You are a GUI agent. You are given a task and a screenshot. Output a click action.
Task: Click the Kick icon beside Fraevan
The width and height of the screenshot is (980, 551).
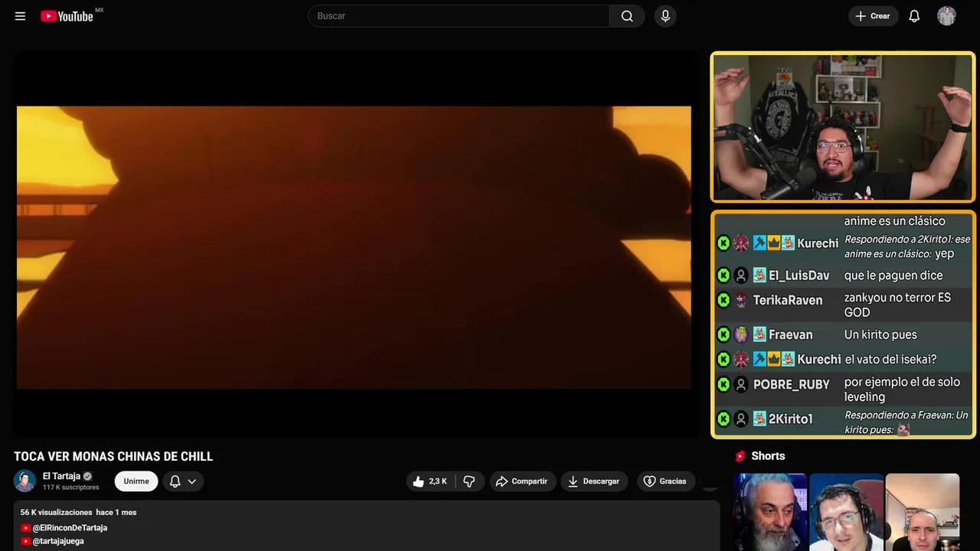click(x=724, y=334)
